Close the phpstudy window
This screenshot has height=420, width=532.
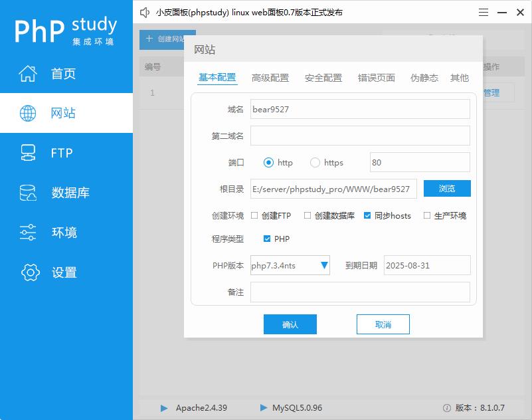tap(520, 13)
